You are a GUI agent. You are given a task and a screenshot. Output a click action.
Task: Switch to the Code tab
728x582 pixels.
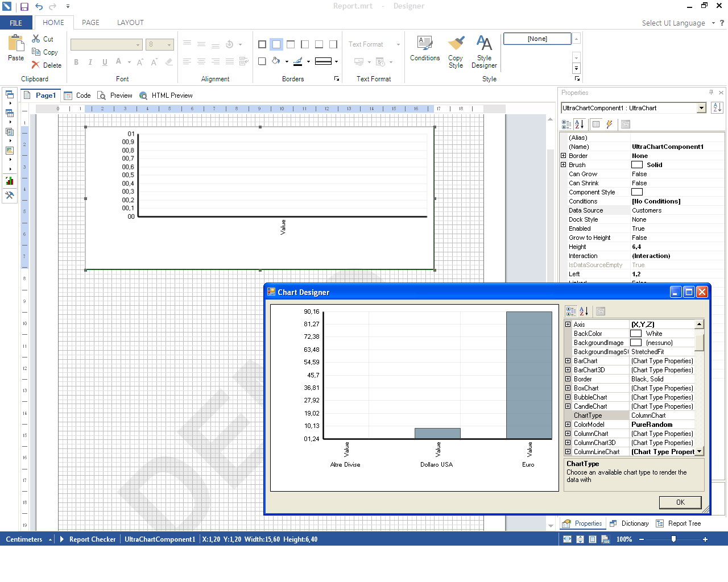(x=78, y=95)
